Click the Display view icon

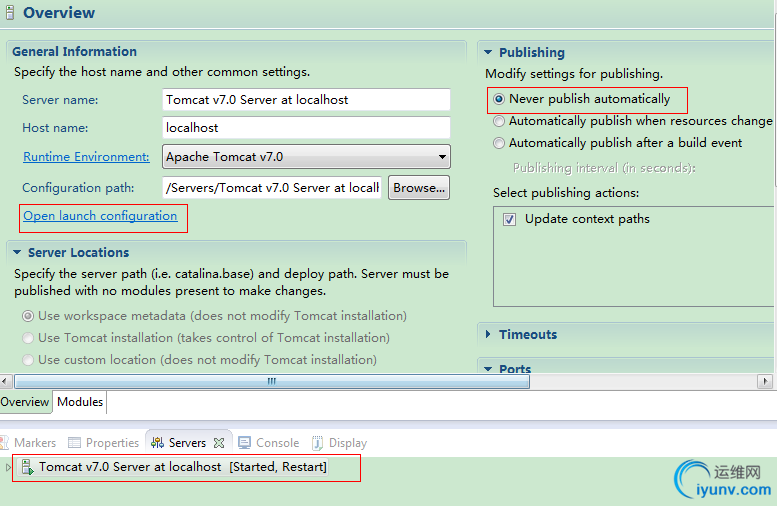click(x=317, y=443)
